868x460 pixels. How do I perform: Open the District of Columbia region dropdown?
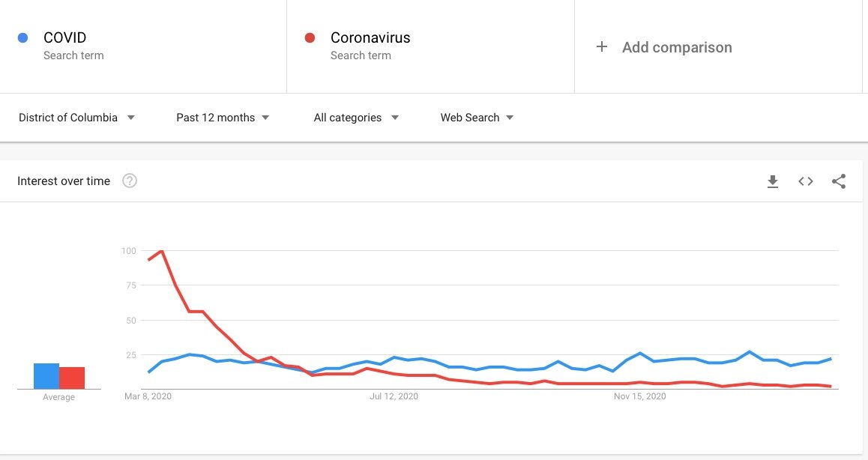pos(77,118)
